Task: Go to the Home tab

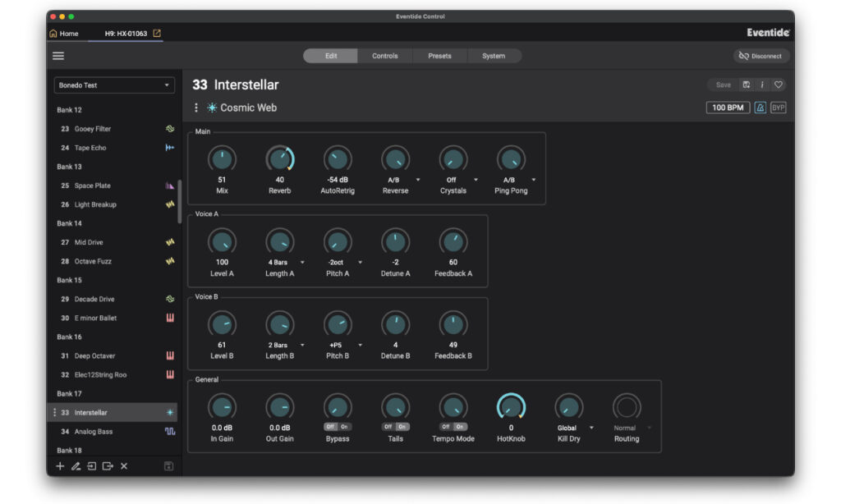Action: tap(64, 33)
